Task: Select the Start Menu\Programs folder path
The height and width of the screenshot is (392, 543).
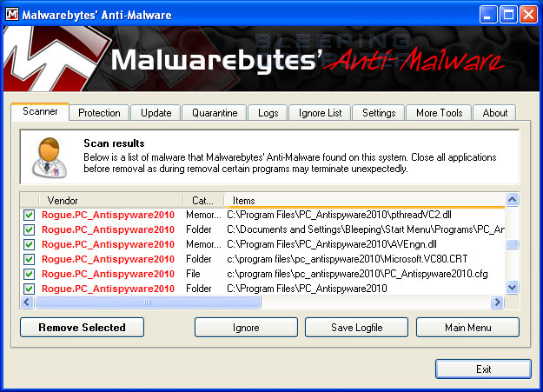Action: [366, 229]
